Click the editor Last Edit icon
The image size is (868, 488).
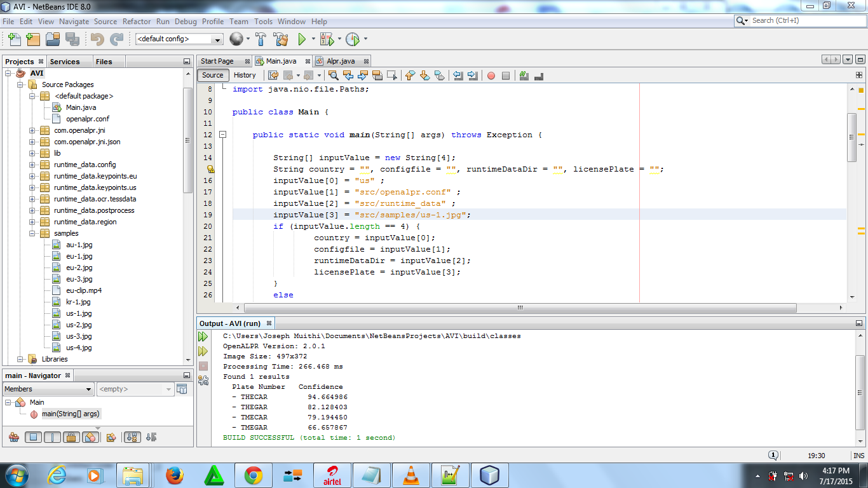click(273, 76)
